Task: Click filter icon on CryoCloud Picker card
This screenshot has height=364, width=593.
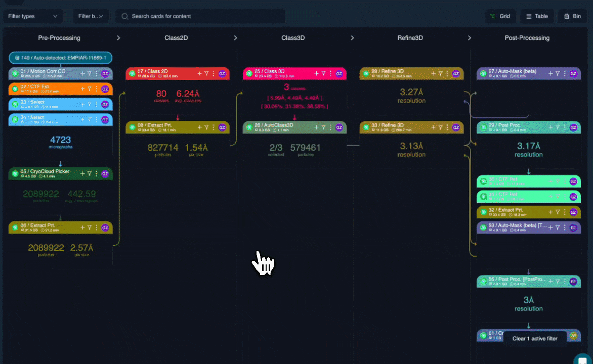Action: point(90,173)
